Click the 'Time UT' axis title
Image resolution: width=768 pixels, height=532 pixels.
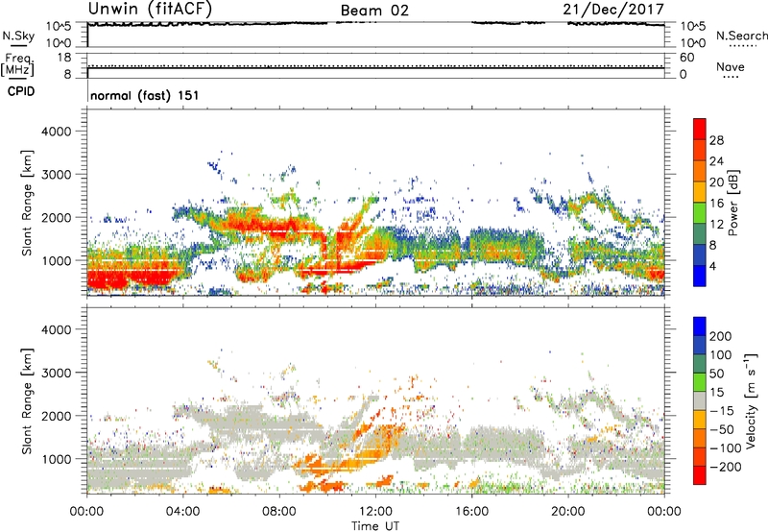[375, 526]
